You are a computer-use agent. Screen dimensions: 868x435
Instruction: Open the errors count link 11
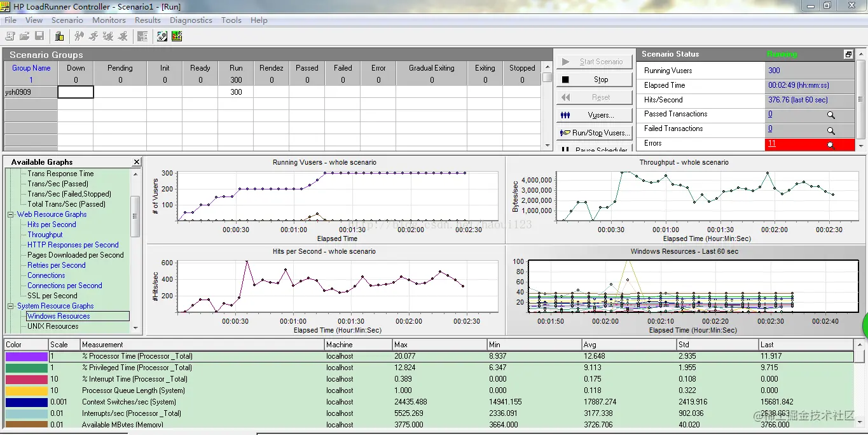(x=771, y=144)
